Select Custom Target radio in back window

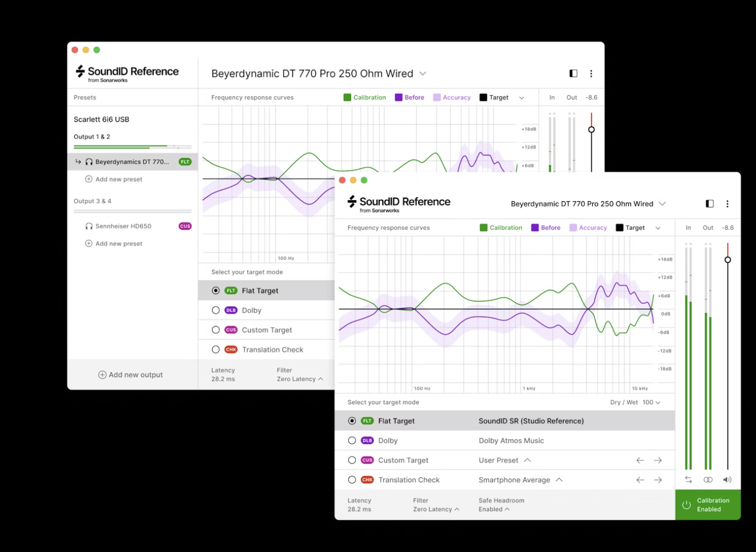(216, 330)
